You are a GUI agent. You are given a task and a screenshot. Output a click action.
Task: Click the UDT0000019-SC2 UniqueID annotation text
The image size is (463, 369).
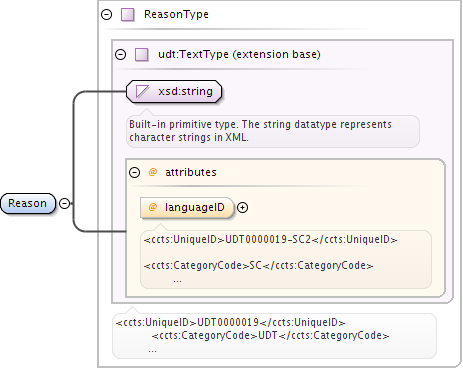click(x=270, y=239)
